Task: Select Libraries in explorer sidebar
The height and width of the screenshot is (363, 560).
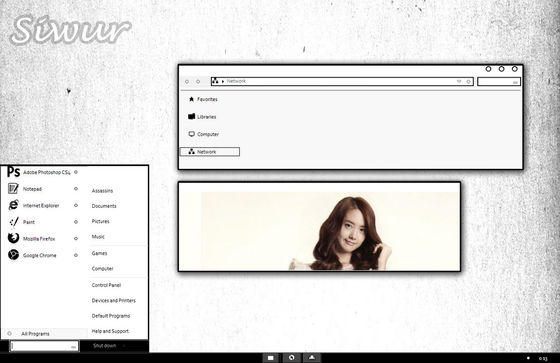Action: pos(202,116)
